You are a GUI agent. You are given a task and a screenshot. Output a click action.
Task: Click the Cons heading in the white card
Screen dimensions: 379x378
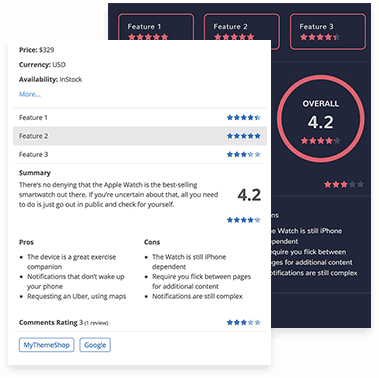tap(152, 242)
